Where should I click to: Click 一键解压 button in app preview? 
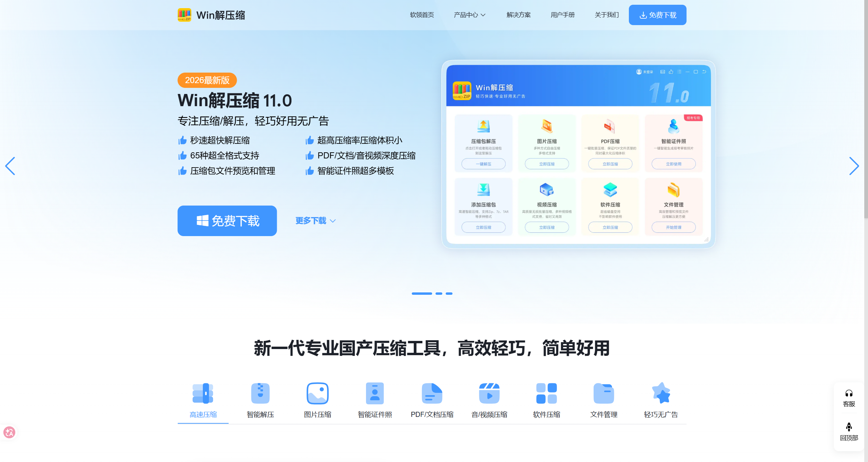click(x=483, y=164)
